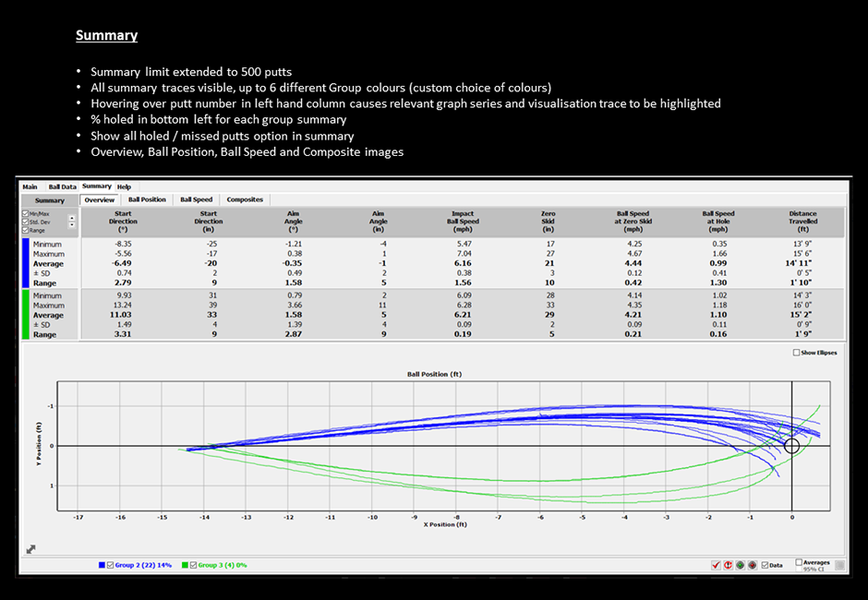This screenshot has height=600, width=868.
Task: Toggle the Min/Max checkbox
Action: point(25,213)
